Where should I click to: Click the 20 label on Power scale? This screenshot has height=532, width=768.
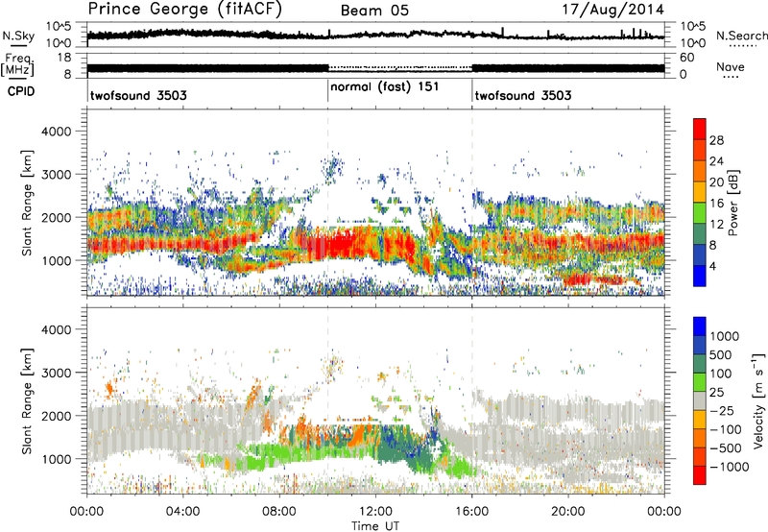(x=716, y=182)
